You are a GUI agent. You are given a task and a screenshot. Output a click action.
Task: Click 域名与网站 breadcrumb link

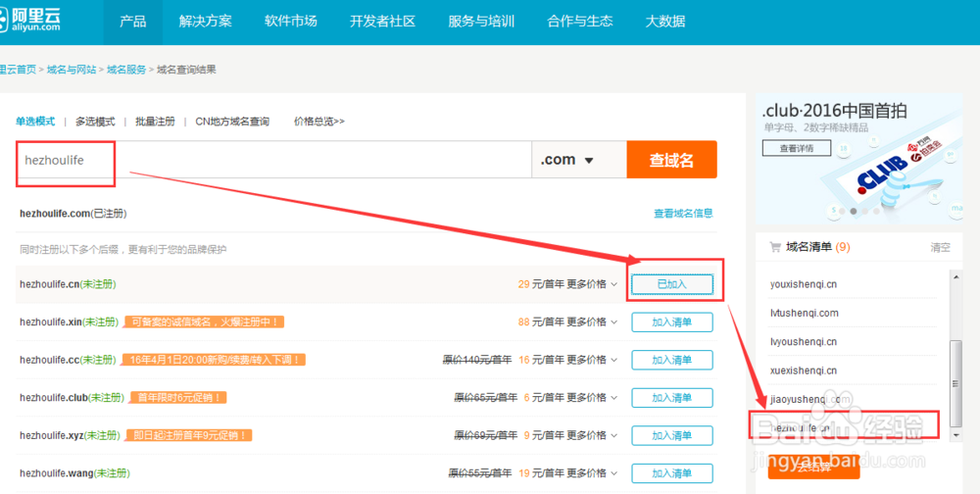(72, 70)
